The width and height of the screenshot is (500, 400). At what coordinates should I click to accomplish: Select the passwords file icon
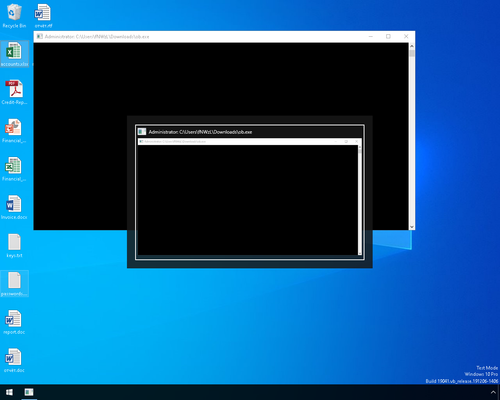coord(14,284)
